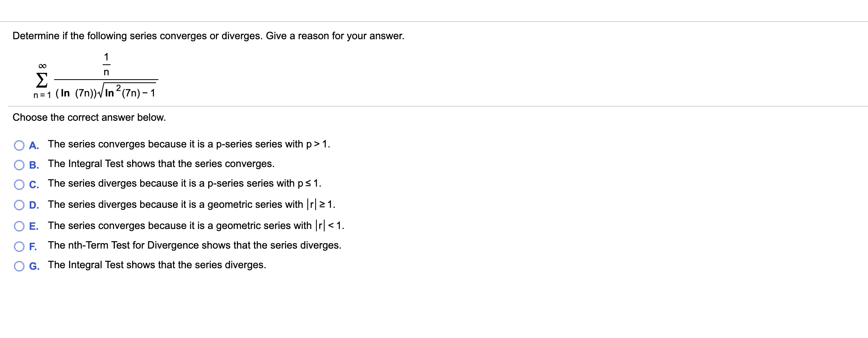Screen dimensions: 868x338
Task: Select radio button for option A
Action: [x=19, y=145]
